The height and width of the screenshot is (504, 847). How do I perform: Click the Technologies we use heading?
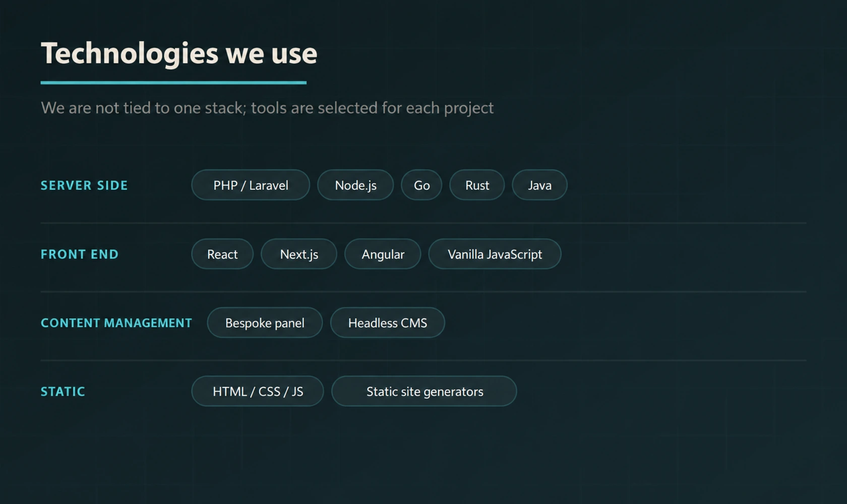(x=179, y=53)
